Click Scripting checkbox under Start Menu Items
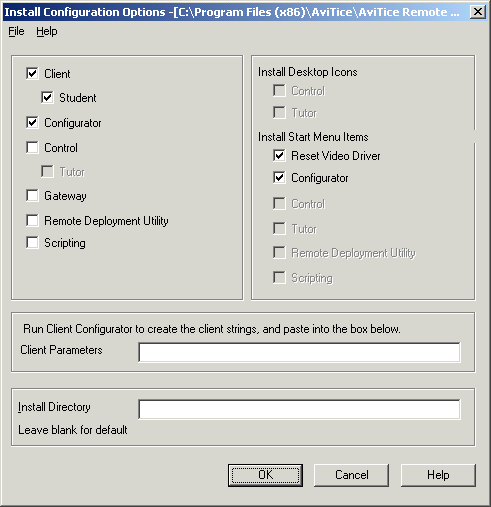Screen dimensions: 491x507 (279, 277)
